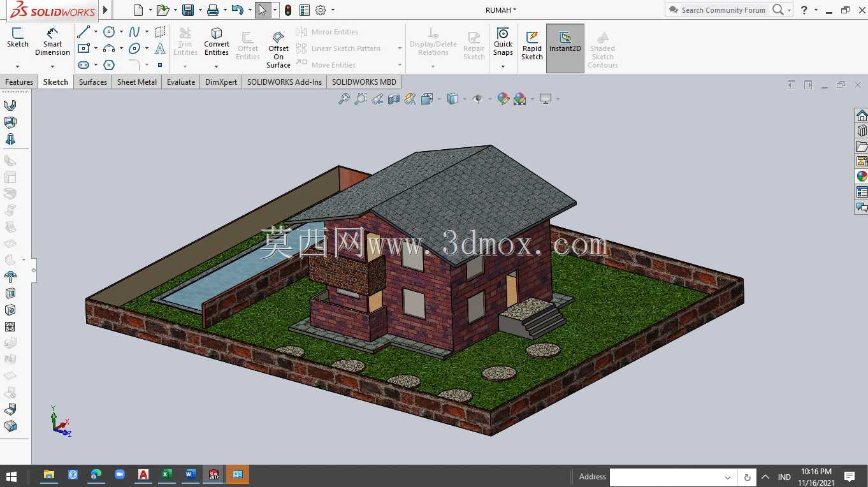This screenshot has height=487, width=868.
Task: Open Zoom from the Windows taskbar
Action: tap(120, 475)
